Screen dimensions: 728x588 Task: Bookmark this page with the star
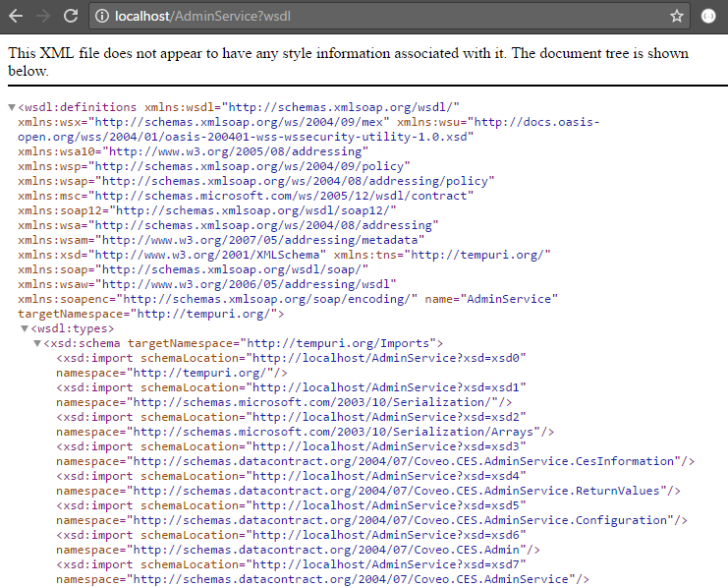pyautogui.click(x=677, y=17)
